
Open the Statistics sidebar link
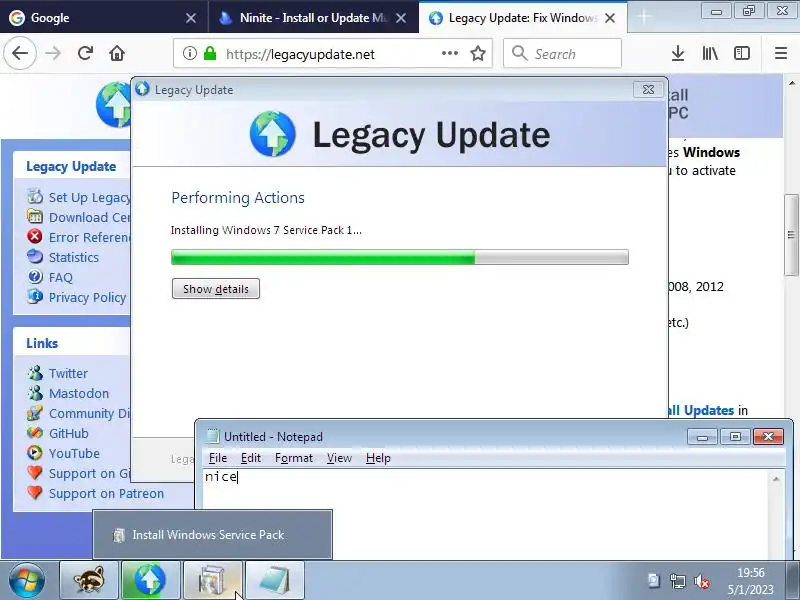point(74,257)
